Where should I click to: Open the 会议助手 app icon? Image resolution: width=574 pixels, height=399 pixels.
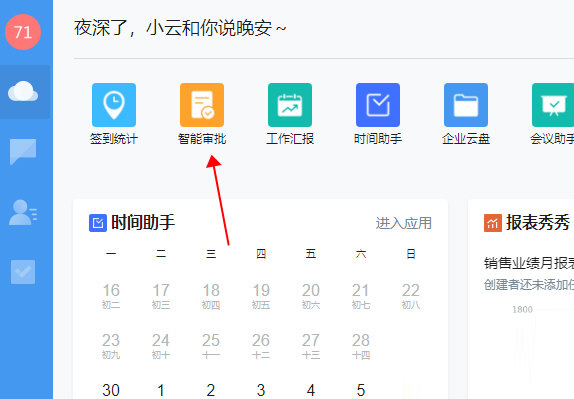point(553,105)
